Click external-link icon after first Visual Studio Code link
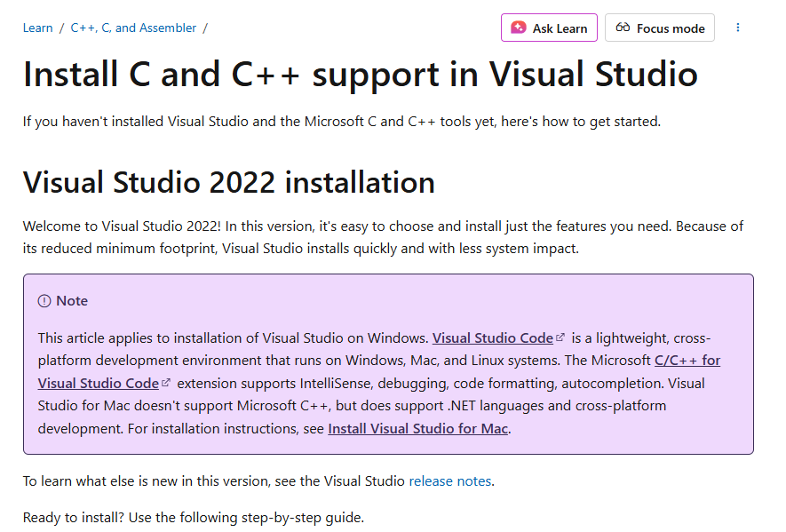The image size is (786, 532). click(x=560, y=337)
